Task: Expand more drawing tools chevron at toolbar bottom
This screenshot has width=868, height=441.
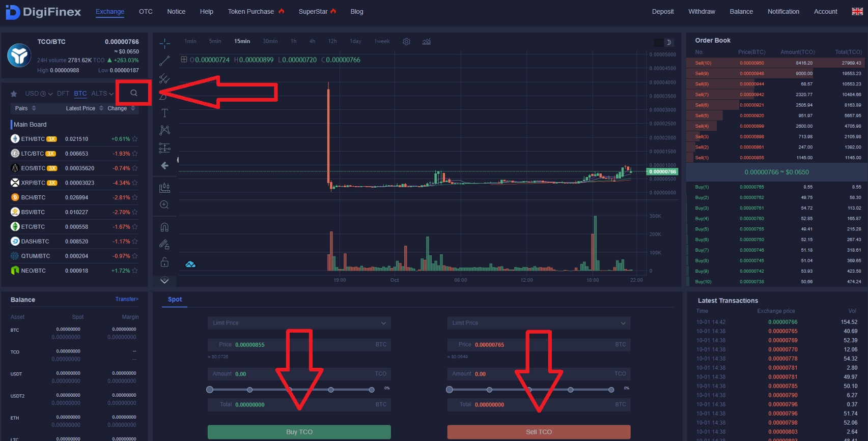Action: pyautogui.click(x=164, y=280)
